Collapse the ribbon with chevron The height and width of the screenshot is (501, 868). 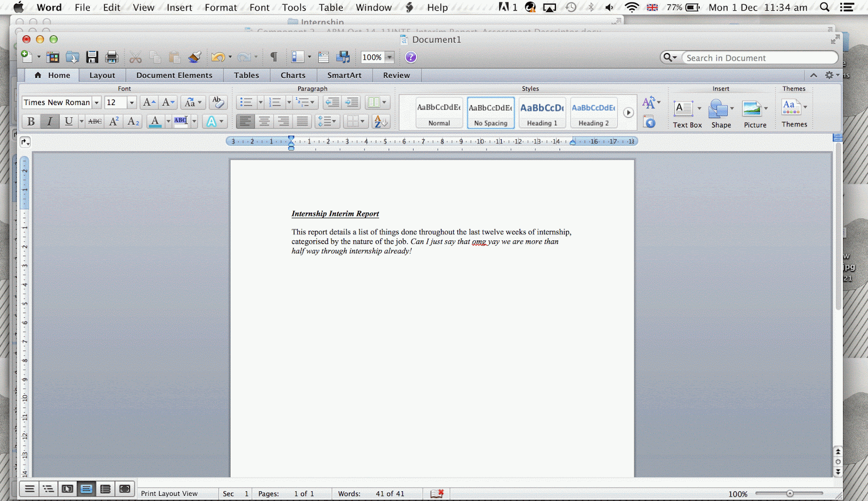click(x=813, y=76)
